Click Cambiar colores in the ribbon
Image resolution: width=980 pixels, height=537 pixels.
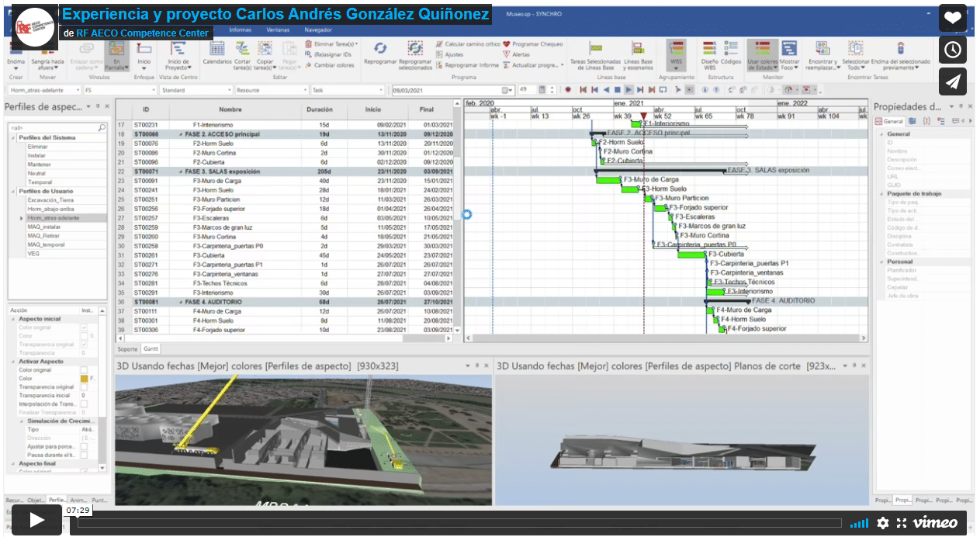tap(329, 65)
